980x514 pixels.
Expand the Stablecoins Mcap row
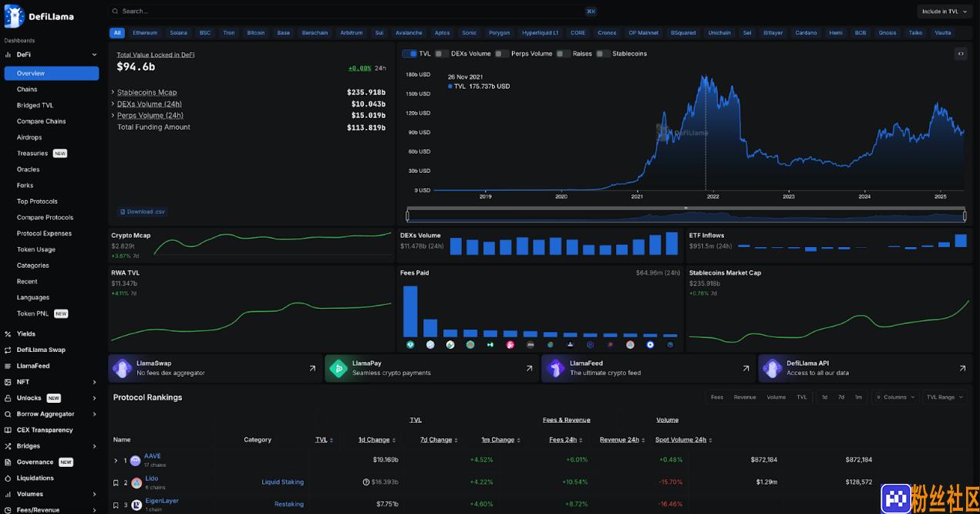tap(113, 93)
